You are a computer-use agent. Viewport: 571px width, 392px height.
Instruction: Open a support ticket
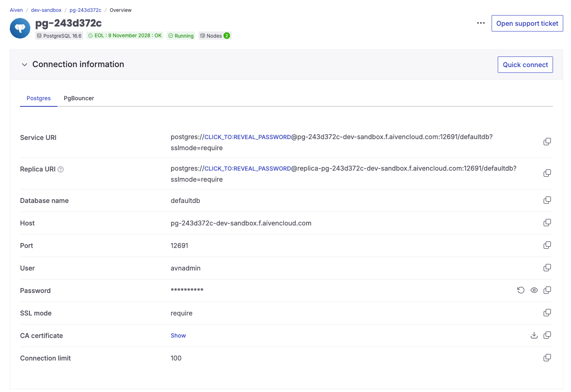527,23
